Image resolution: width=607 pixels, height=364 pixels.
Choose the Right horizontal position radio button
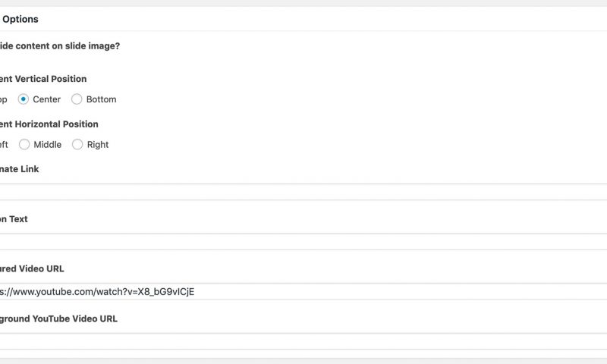[x=77, y=145]
